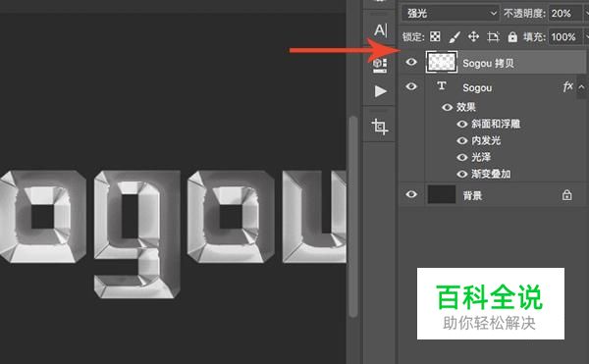The width and height of the screenshot is (589, 364).
Task: Lock all padlock icon
Action: 512,36
